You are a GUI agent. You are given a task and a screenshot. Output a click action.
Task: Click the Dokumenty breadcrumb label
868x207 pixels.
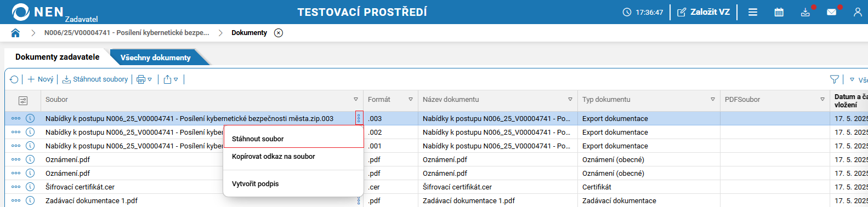pyautogui.click(x=249, y=33)
